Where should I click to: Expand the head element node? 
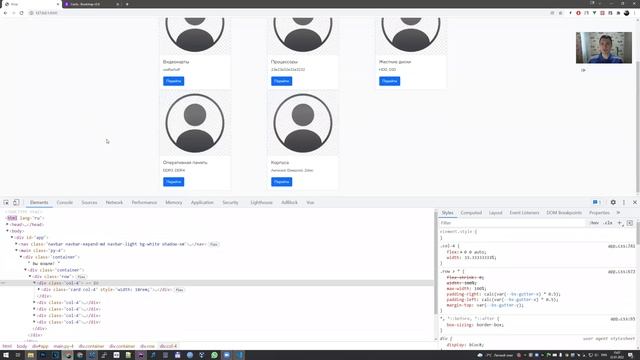pyautogui.click(x=7, y=224)
